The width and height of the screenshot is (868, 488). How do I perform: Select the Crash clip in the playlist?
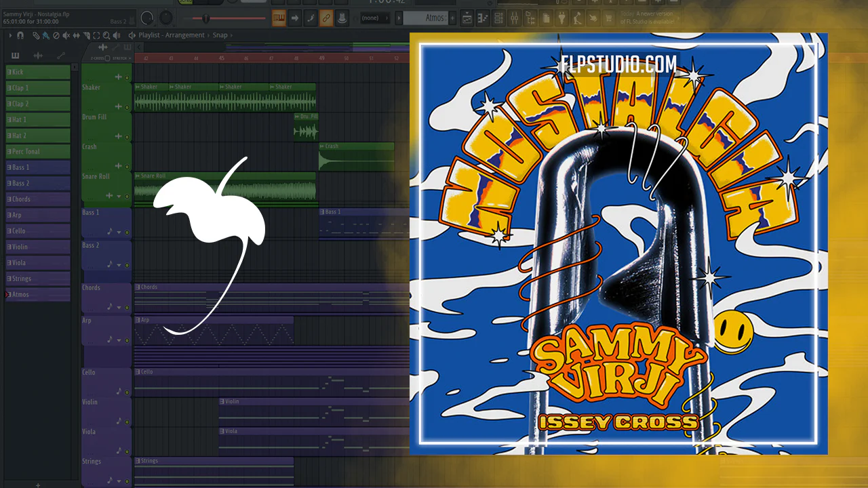click(356, 157)
